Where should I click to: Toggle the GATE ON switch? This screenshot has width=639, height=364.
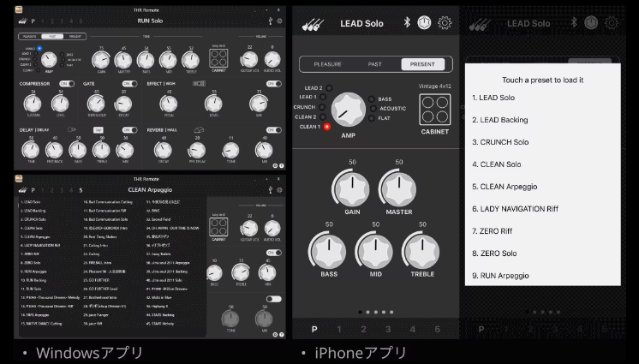pyautogui.click(x=130, y=84)
